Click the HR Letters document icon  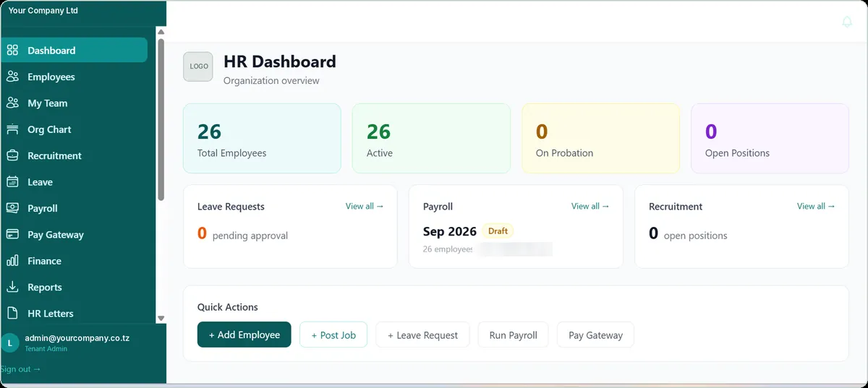click(12, 314)
